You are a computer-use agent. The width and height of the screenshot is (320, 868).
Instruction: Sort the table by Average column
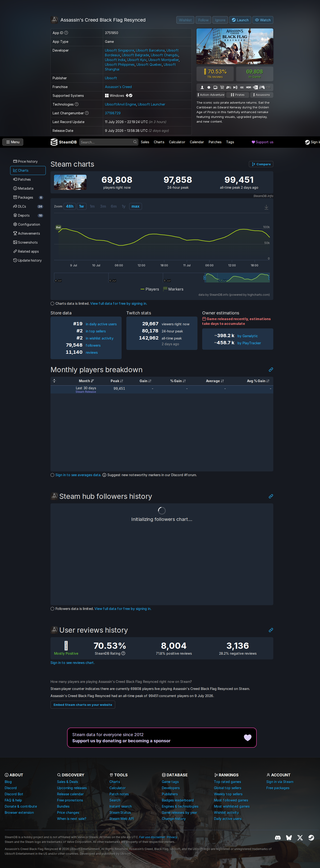click(x=215, y=381)
